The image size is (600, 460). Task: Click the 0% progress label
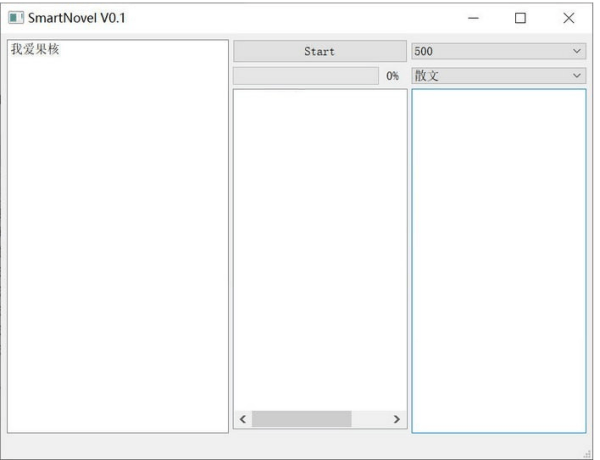pyautogui.click(x=392, y=76)
